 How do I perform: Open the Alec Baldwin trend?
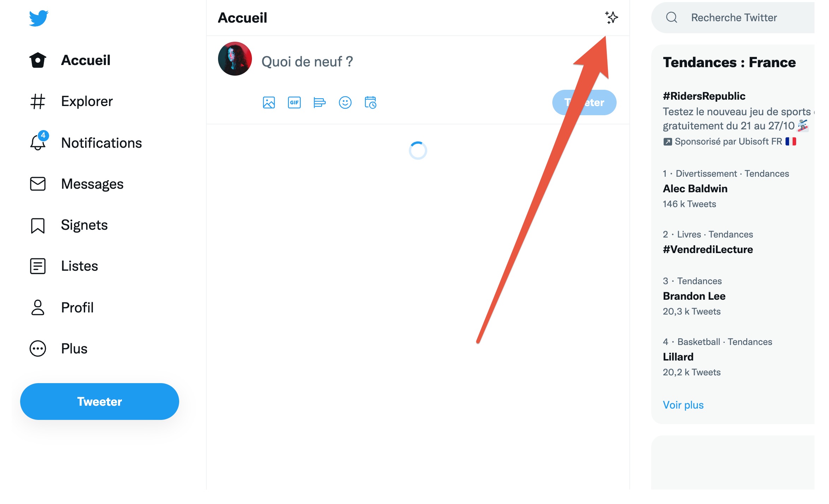pyautogui.click(x=695, y=189)
